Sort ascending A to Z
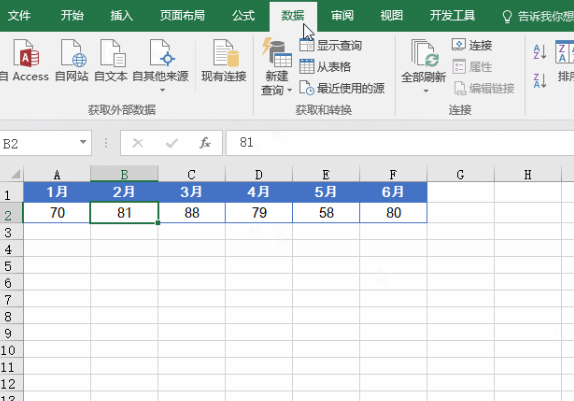The width and height of the screenshot is (574, 401). pyautogui.click(x=540, y=52)
